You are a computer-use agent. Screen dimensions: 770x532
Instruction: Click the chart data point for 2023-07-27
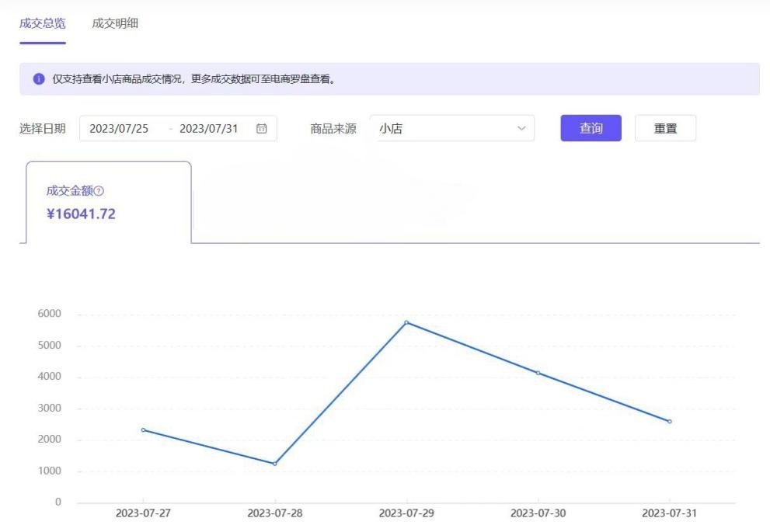tap(144, 430)
